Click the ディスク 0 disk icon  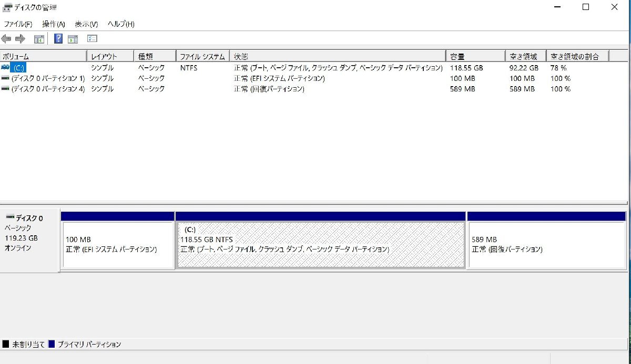(9, 217)
